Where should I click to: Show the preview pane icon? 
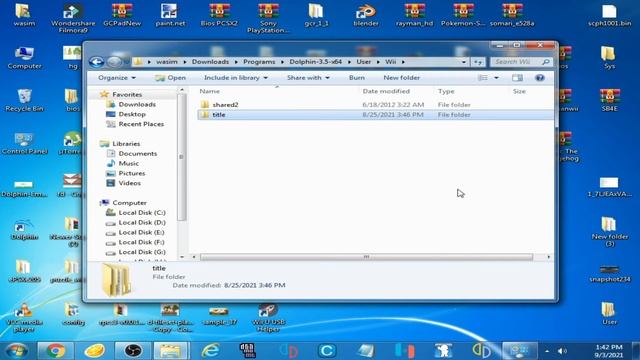pos(517,78)
